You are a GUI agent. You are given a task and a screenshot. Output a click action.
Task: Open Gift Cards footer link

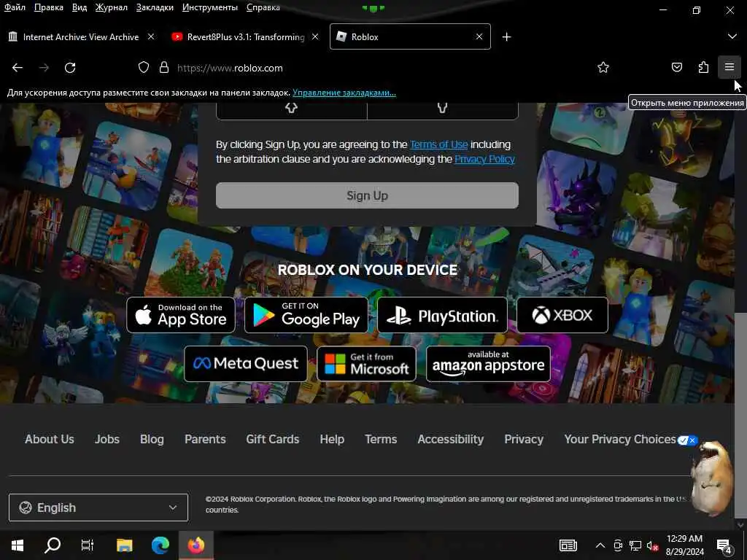click(x=273, y=439)
